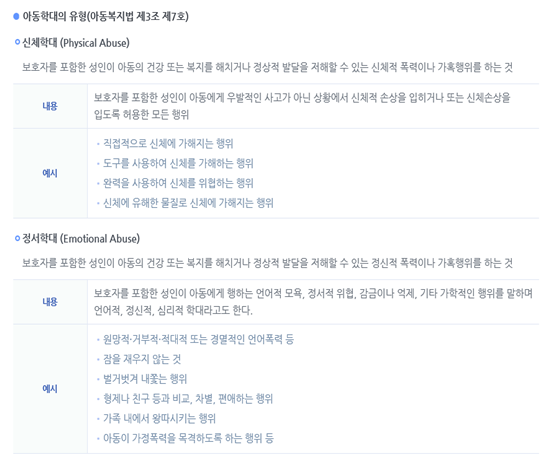This screenshot has height=466, width=549.
Task: Select the item 완력을 사용하여 신체를 위협하는 행위
Action: point(178,183)
